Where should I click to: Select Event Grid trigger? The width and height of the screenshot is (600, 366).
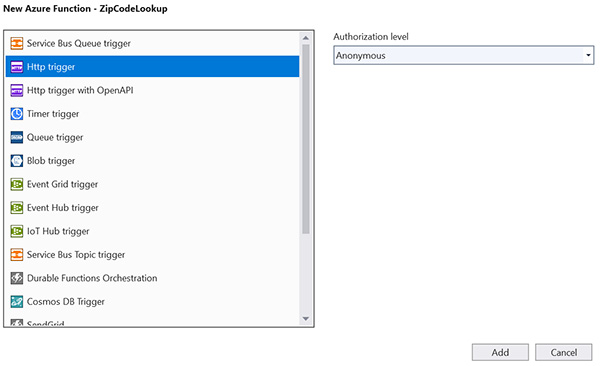(152, 184)
